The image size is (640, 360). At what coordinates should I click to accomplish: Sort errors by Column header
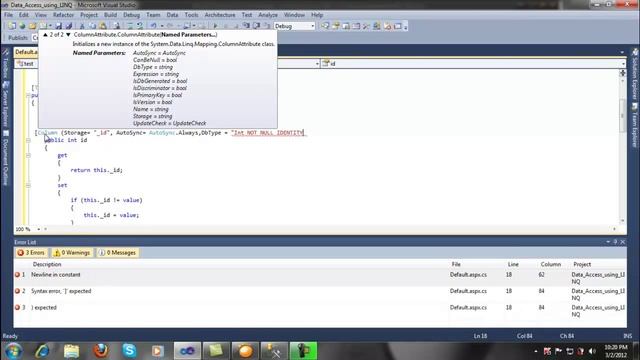[551, 264]
